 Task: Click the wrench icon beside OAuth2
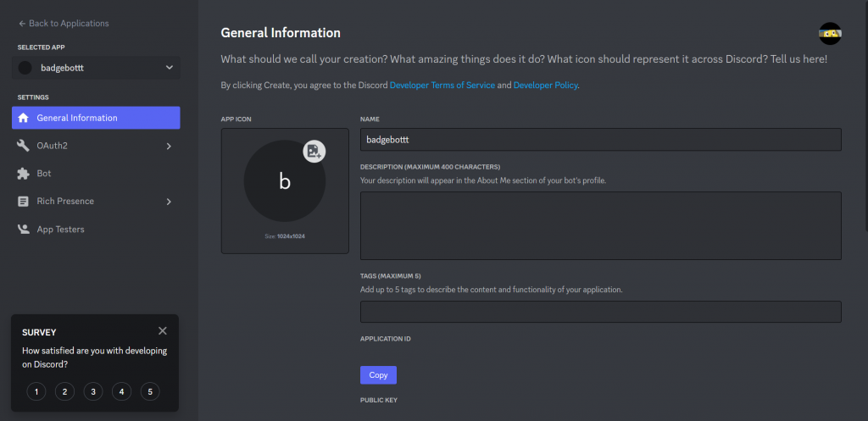coord(23,146)
